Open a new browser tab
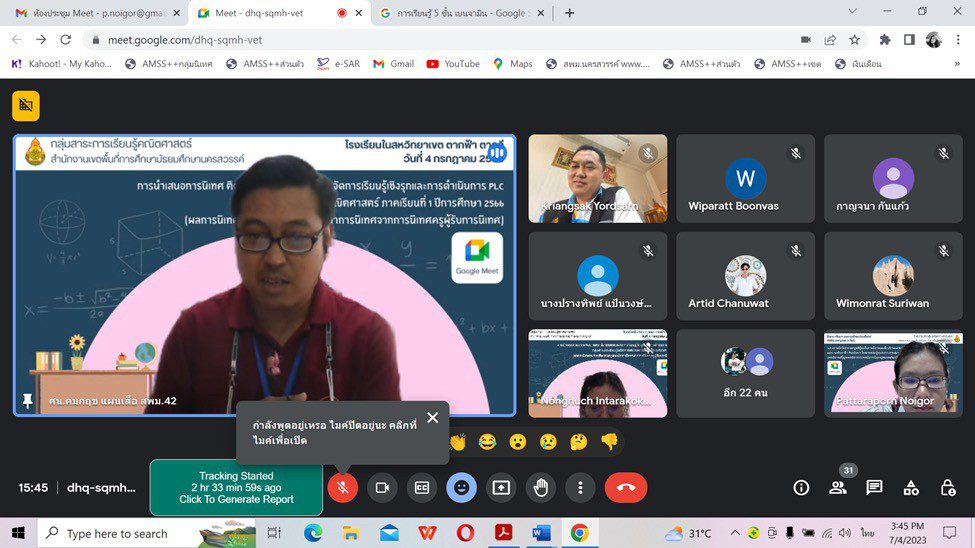 click(x=570, y=13)
